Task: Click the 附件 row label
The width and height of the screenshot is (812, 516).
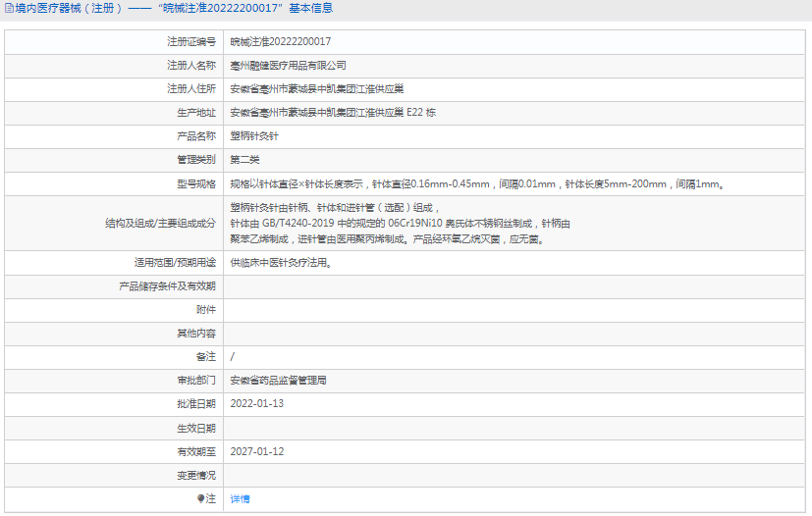Action: coord(206,309)
